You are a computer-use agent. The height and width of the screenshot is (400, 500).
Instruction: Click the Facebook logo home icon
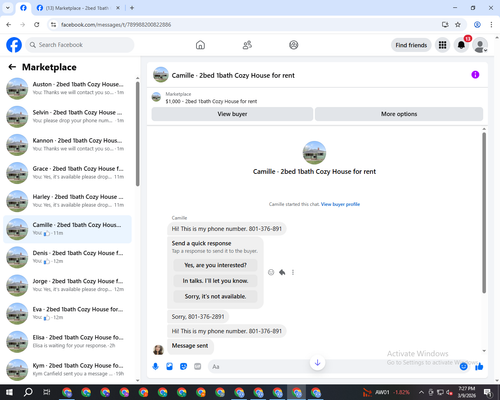pyautogui.click(x=14, y=45)
